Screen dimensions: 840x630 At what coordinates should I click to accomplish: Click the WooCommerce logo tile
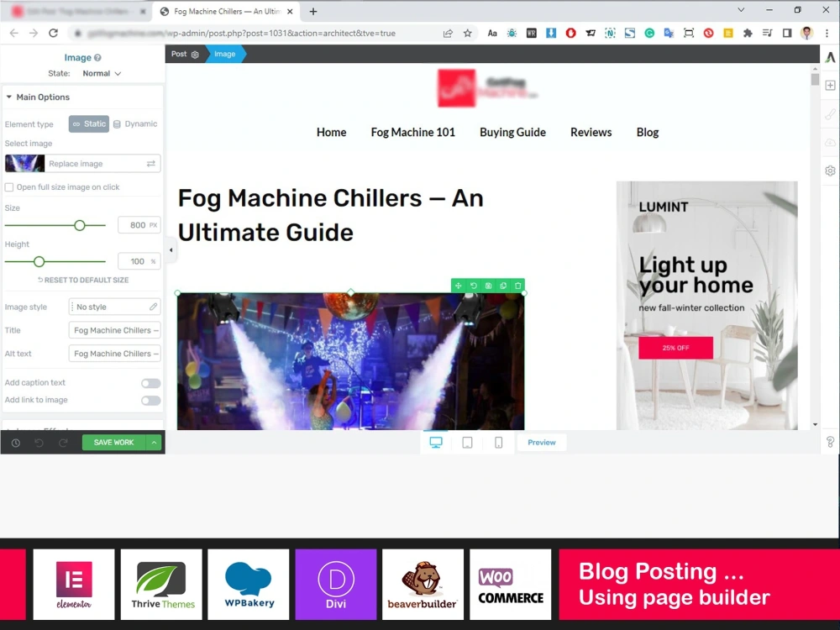(x=511, y=585)
